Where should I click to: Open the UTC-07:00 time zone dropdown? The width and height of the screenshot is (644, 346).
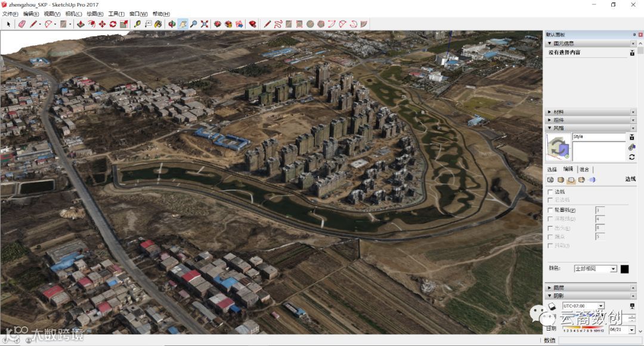583,306
